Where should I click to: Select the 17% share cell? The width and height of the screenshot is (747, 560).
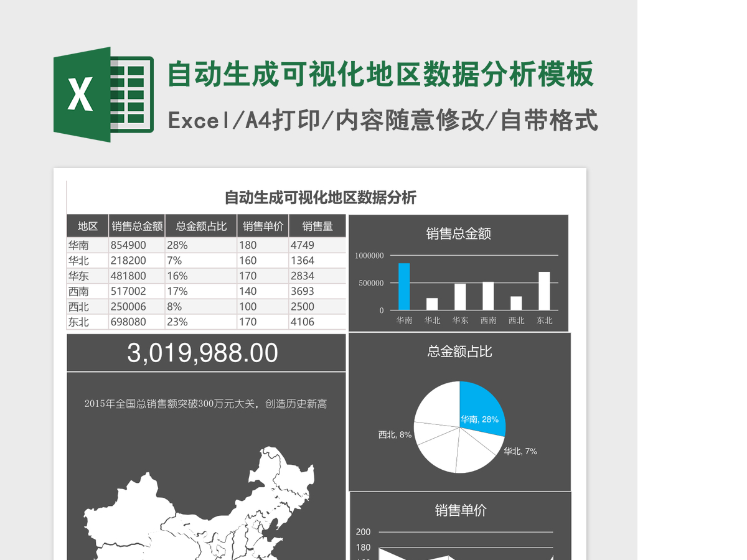(201, 291)
